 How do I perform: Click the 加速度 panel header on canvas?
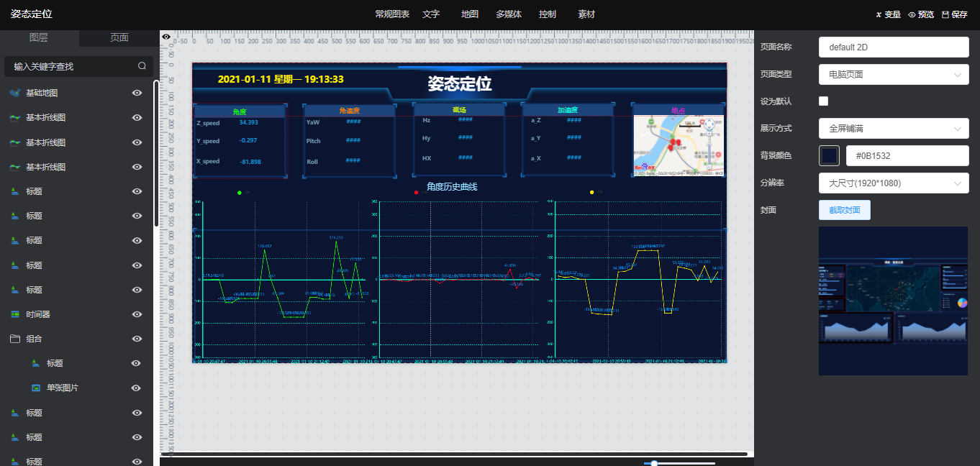pos(568,110)
